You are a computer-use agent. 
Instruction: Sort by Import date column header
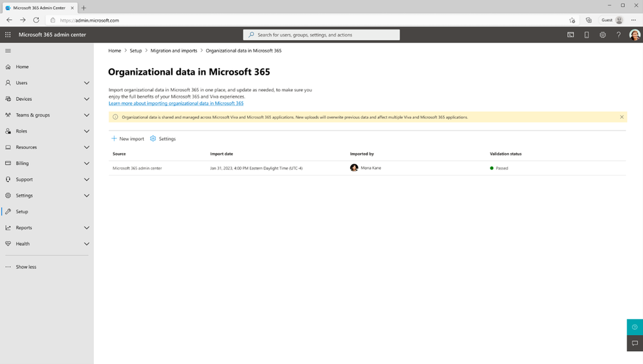[221, 154]
